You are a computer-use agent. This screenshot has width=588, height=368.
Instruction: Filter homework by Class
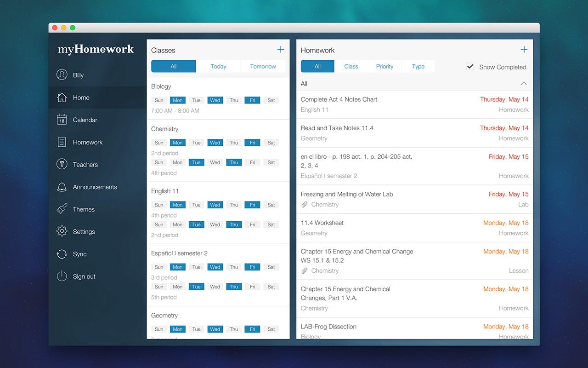pyautogui.click(x=351, y=66)
